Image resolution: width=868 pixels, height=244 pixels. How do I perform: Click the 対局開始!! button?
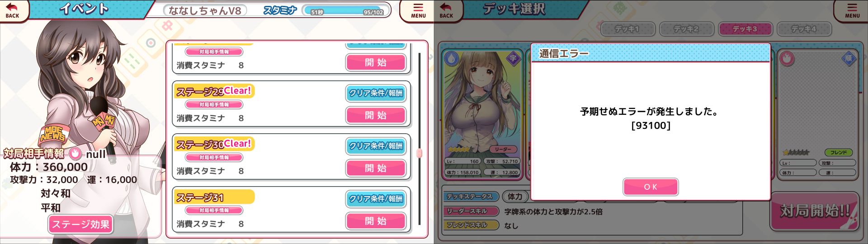(815, 211)
